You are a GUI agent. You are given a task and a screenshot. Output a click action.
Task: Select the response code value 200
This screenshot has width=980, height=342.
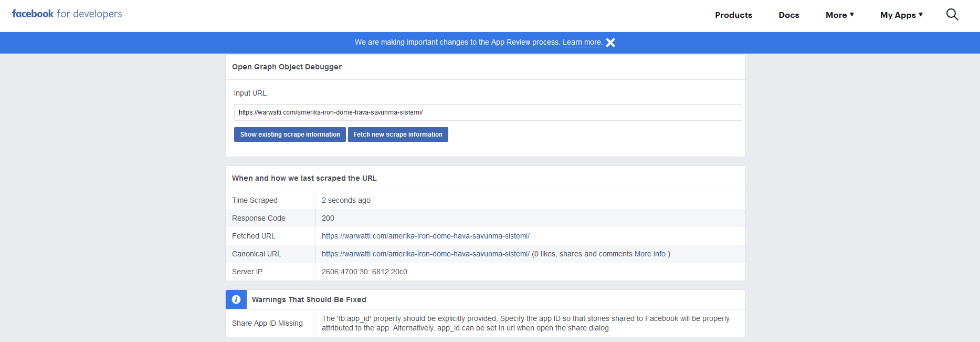(x=328, y=218)
